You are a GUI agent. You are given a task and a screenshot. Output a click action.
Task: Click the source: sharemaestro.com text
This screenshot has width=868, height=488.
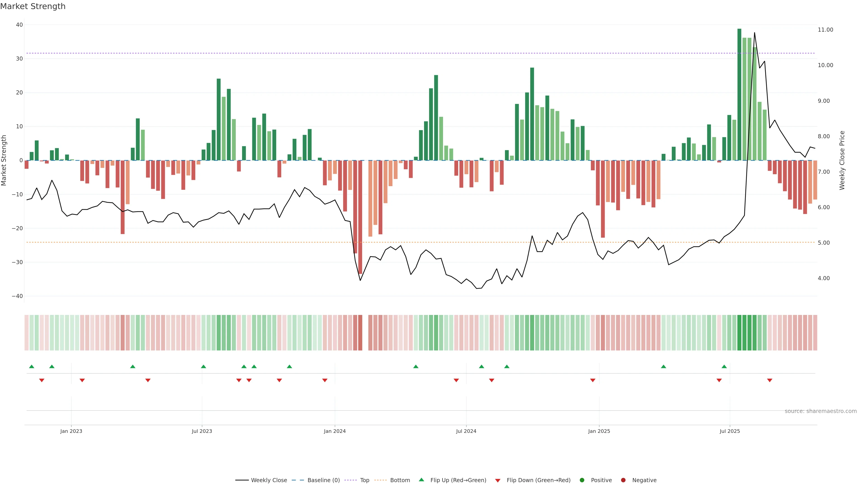(x=821, y=411)
